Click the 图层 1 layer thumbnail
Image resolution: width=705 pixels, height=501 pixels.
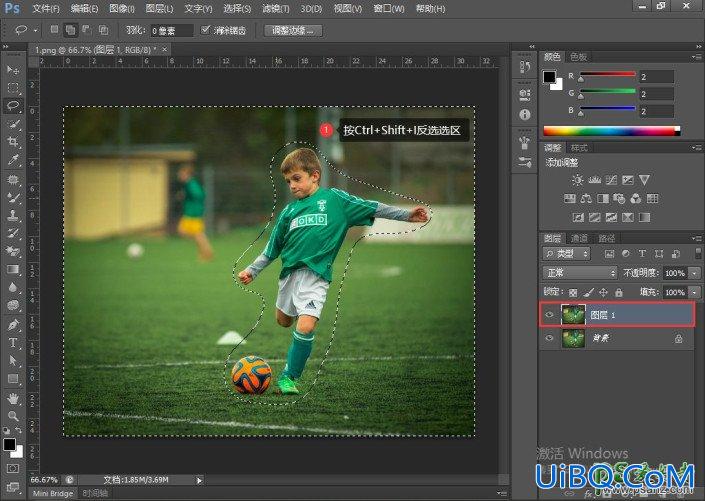(x=573, y=315)
